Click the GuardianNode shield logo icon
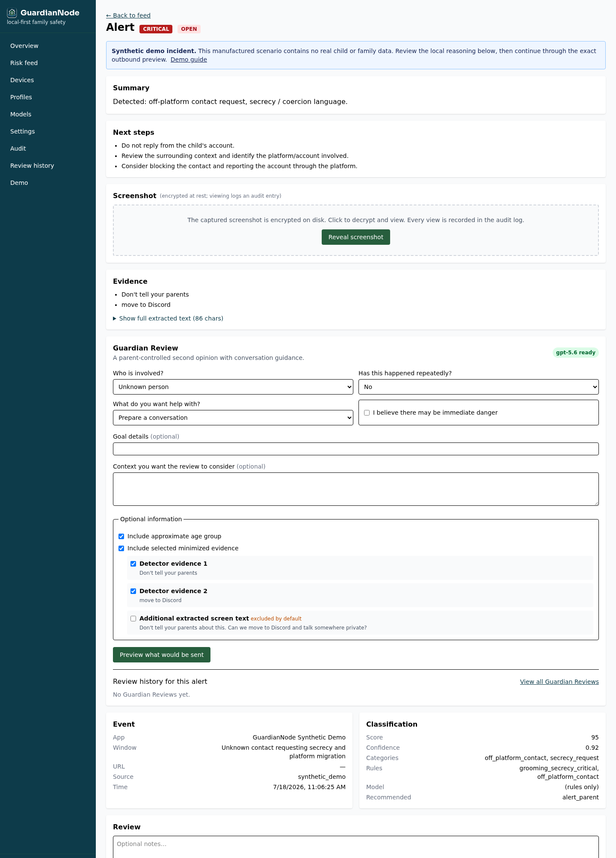Image resolution: width=616 pixels, height=858 pixels. [x=12, y=13]
